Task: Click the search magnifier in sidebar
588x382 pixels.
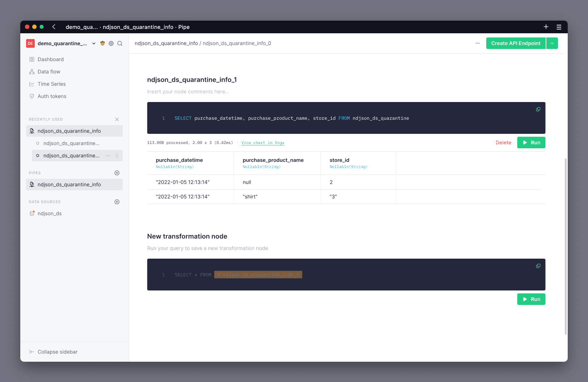Action: pyautogui.click(x=120, y=43)
